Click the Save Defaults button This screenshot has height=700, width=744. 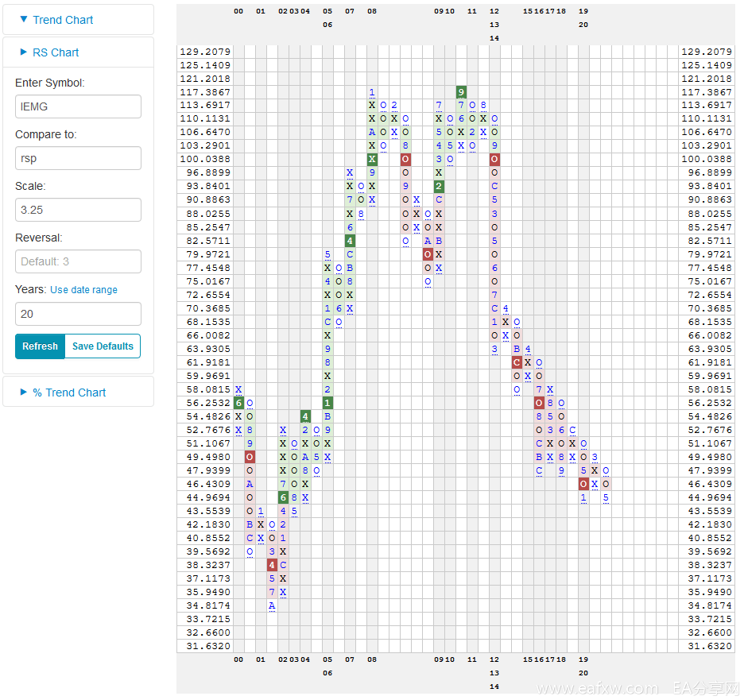(103, 346)
